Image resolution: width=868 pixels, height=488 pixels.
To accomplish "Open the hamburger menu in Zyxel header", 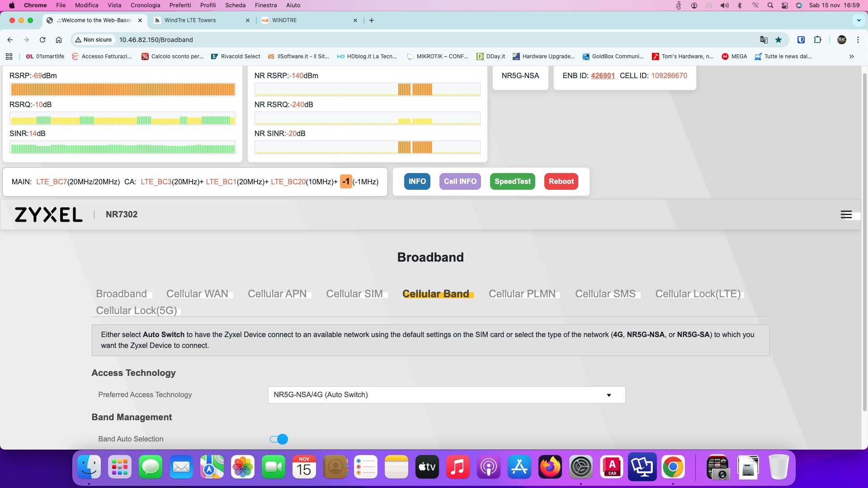I will [x=846, y=215].
